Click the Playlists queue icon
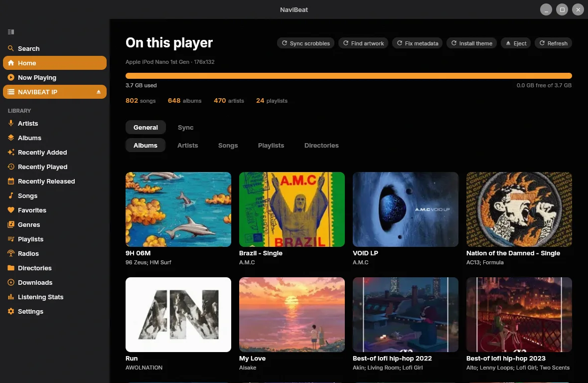Image resolution: width=588 pixels, height=383 pixels. tap(11, 239)
